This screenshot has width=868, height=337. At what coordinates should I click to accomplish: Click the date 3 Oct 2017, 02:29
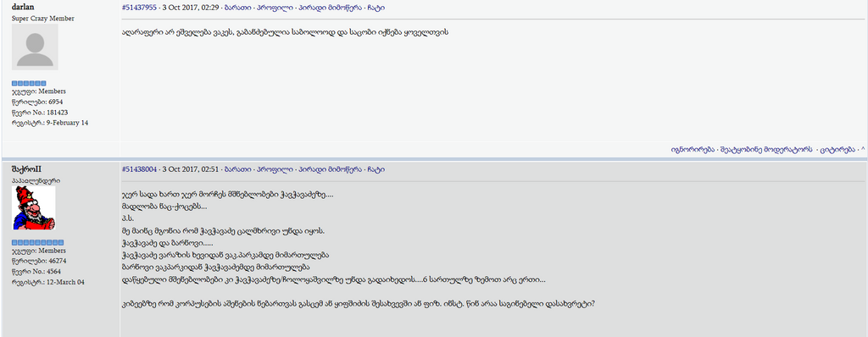(191, 8)
